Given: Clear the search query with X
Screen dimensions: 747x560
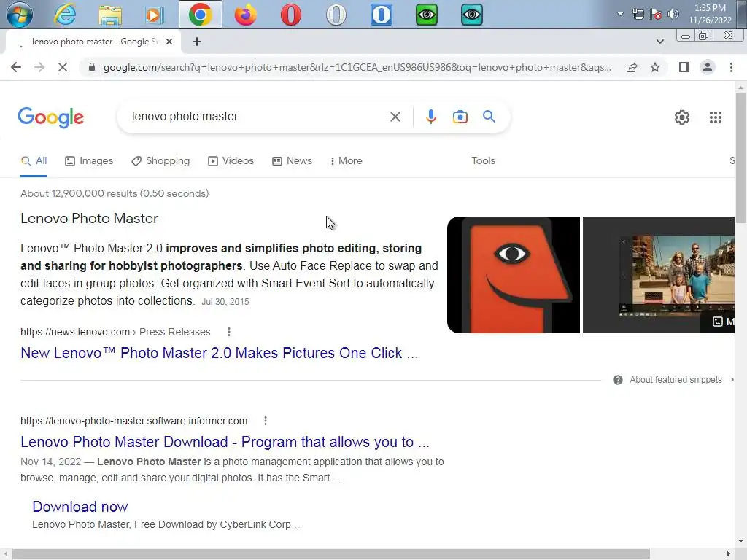Looking at the screenshot, I should (x=395, y=117).
